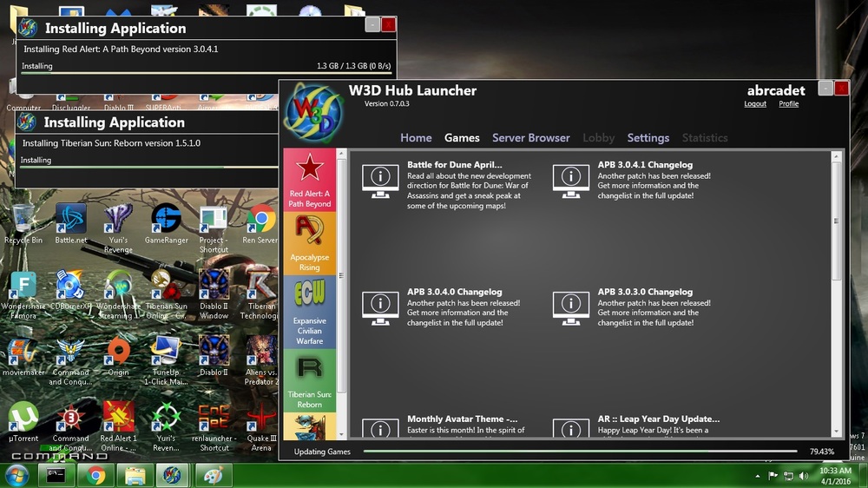
Task: Open the Server Browser tab
Action: [531, 138]
